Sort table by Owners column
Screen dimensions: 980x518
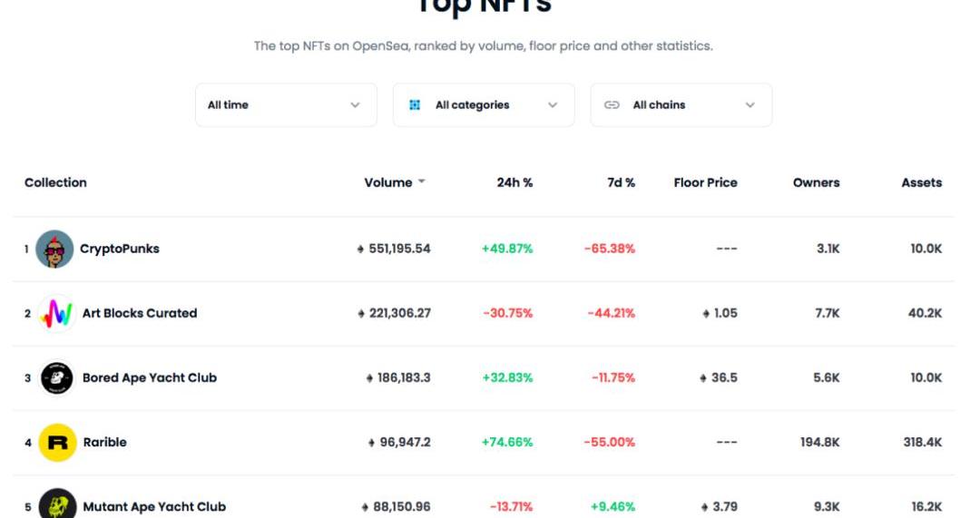[816, 182]
